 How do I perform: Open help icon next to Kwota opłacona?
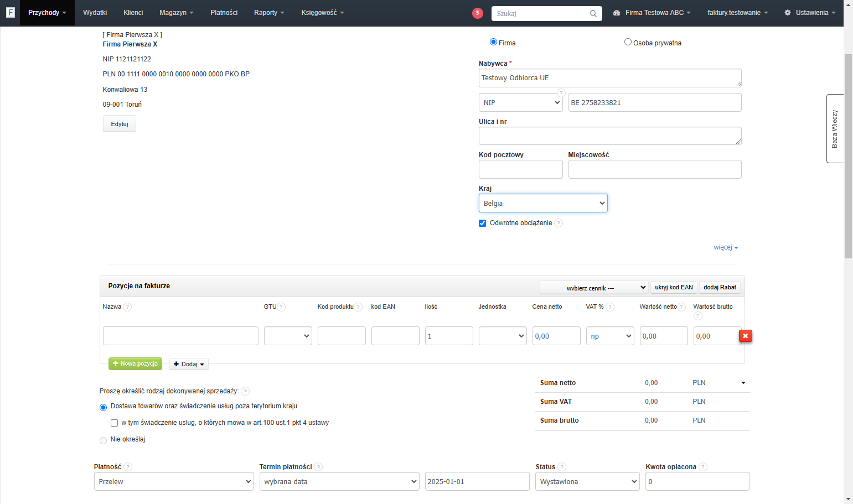coord(703,467)
